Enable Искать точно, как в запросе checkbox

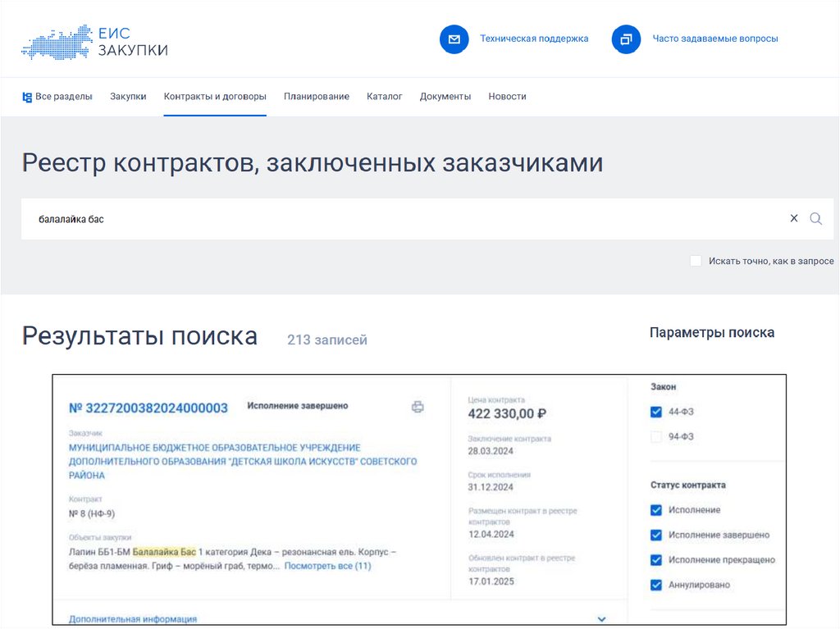pyautogui.click(x=696, y=261)
